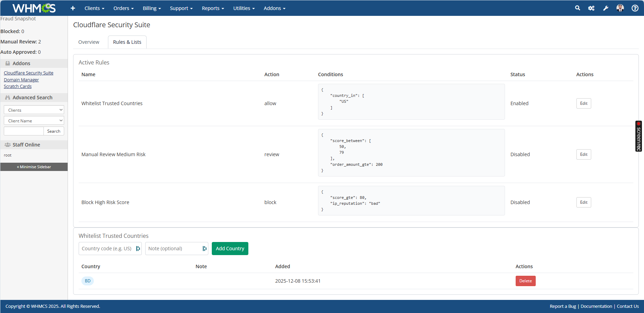Open the Client Name field dropdown
This screenshot has width=644, height=313.
click(34, 121)
